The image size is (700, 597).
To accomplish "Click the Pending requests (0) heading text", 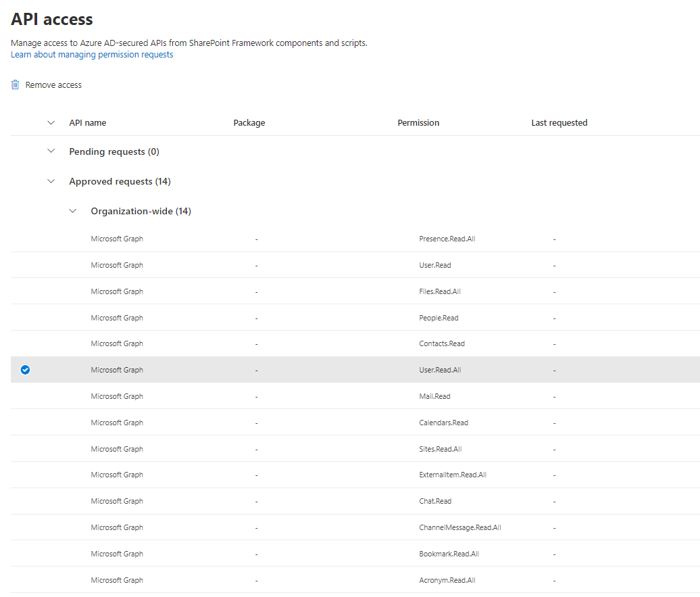I will point(114,151).
